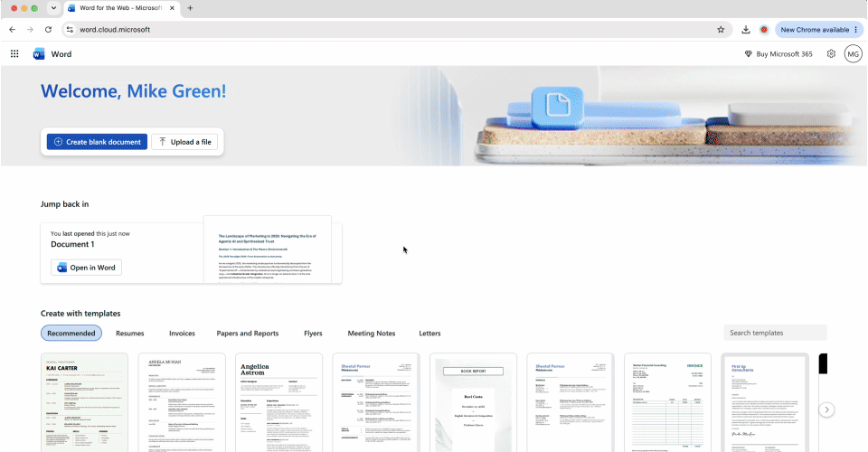868x452 pixels.
Task: Click the address bar URL word.cloud.microsoft
Action: (115, 29)
